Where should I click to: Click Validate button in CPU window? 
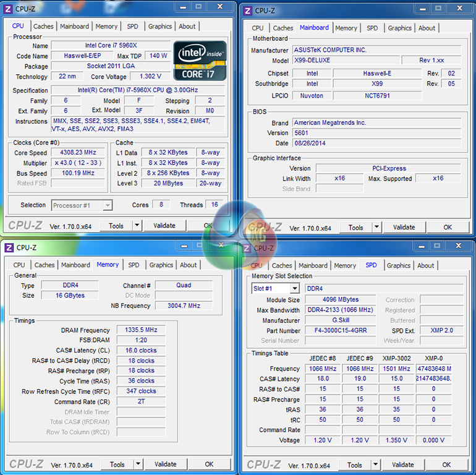coord(164,226)
